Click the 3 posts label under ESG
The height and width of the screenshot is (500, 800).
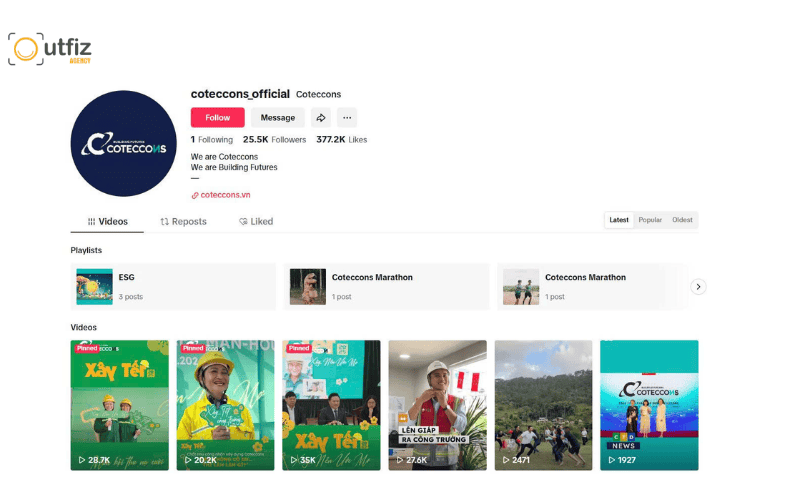[131, 297]
